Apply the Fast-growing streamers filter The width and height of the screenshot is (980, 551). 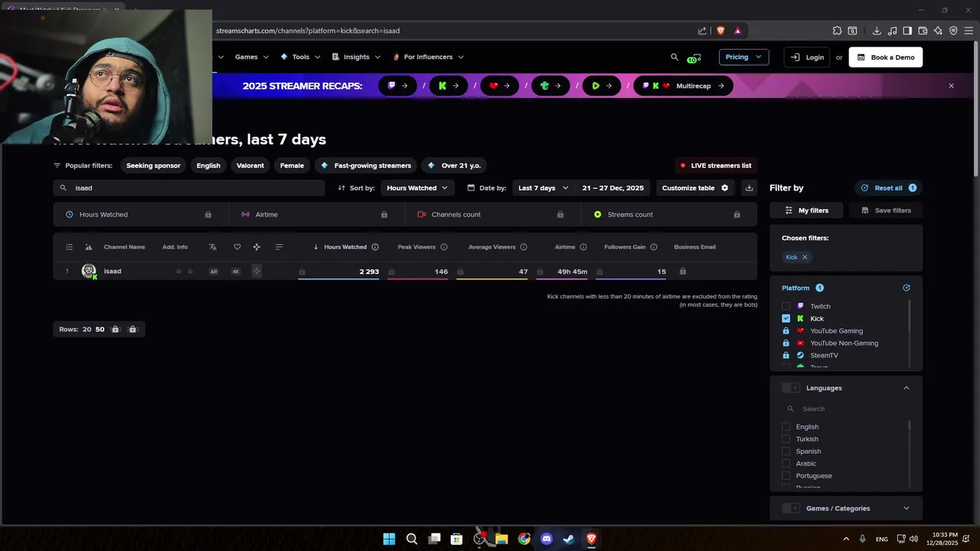tap(366, 165)
